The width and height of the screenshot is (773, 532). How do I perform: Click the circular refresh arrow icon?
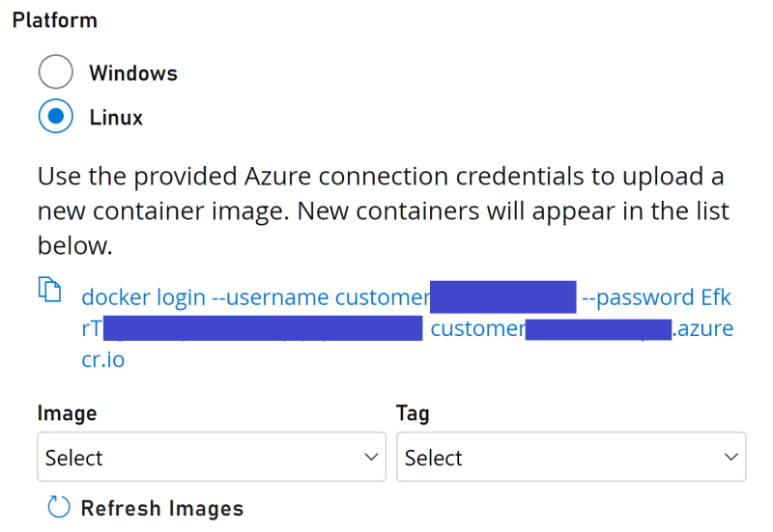[x=59, y=507]
